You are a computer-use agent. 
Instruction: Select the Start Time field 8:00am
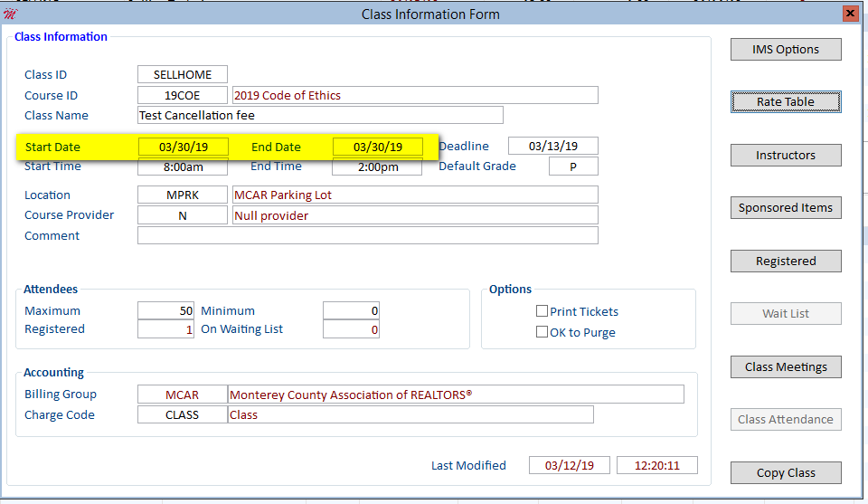coord(183,166)
